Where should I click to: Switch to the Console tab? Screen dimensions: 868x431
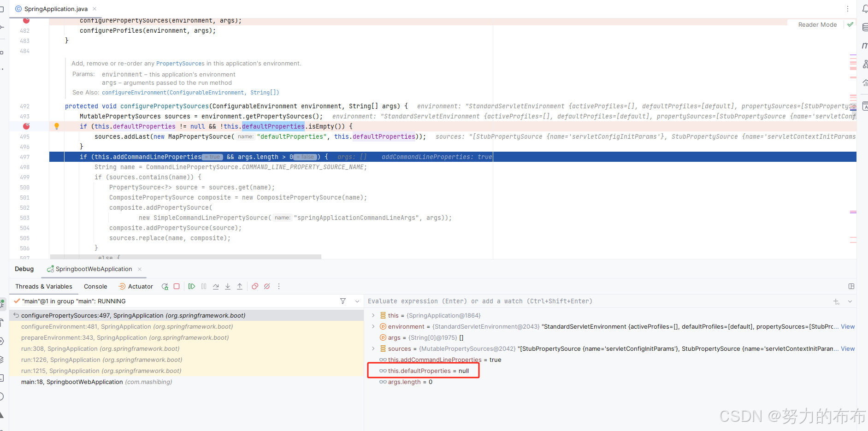pyautogui.click(x=95, y=286)
